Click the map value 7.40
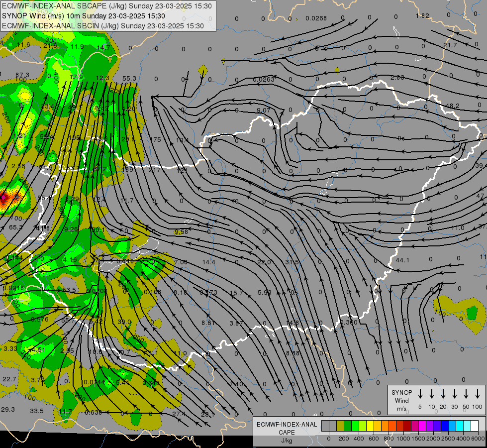The height and width of the screenshot is (448, 487). coord(236,384)
